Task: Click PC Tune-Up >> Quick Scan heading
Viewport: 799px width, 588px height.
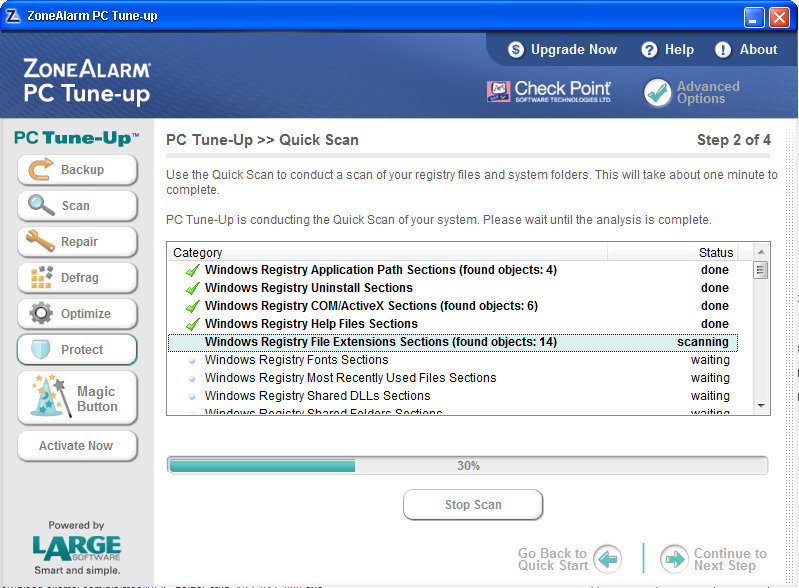Action: [262, 140]
